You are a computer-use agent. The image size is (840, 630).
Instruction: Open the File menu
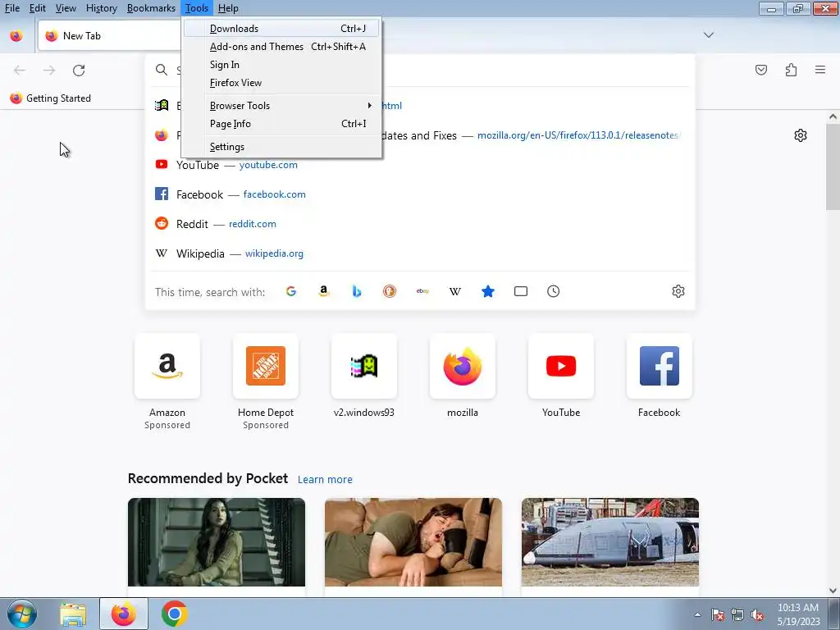point(11,8)
